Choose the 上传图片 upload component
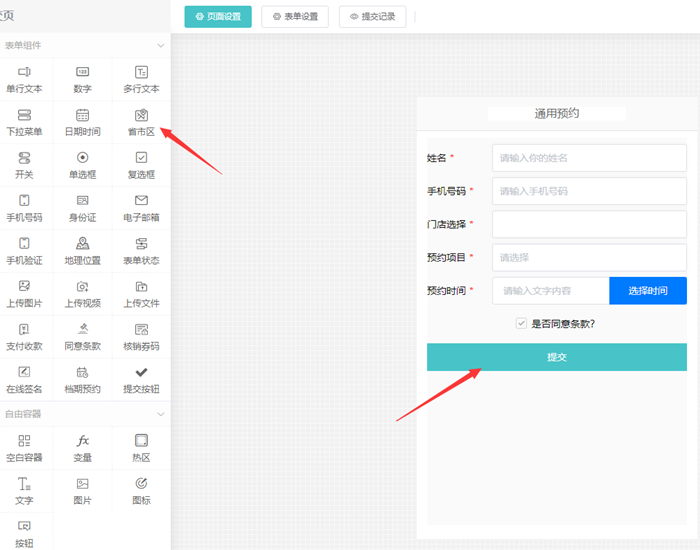 click(24, 286)
